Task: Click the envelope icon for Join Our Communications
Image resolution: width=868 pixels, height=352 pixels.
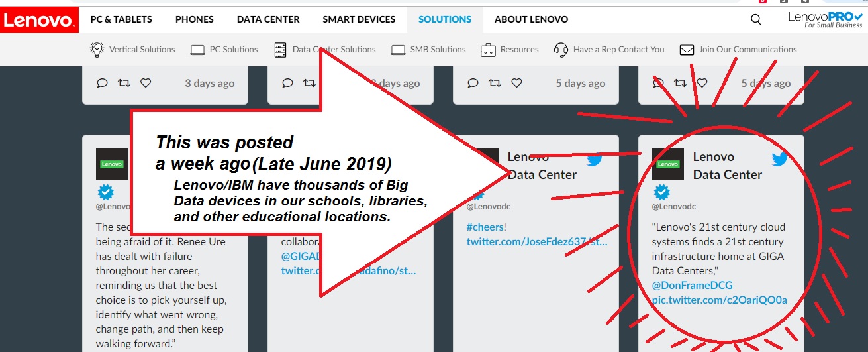Action: click(687, 50)
